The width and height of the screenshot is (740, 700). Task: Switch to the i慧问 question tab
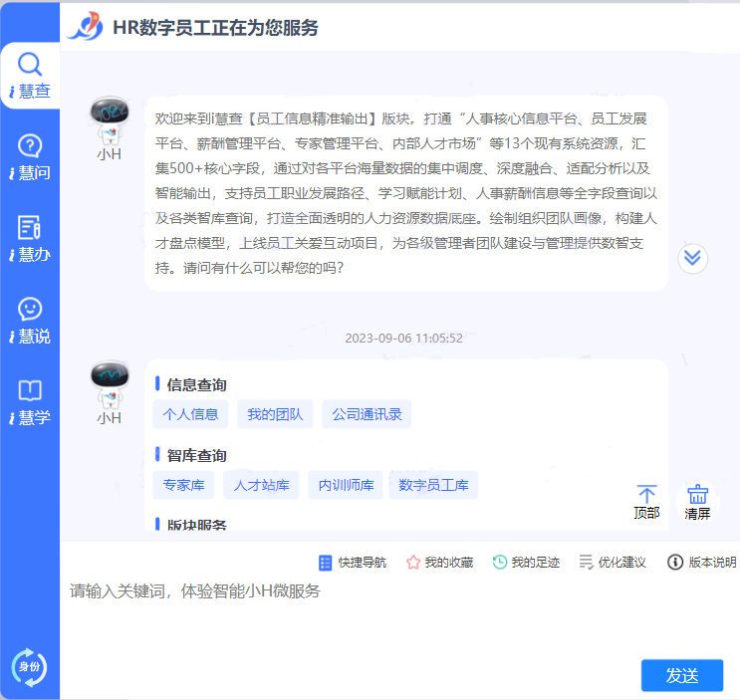[x=30, y=157]
